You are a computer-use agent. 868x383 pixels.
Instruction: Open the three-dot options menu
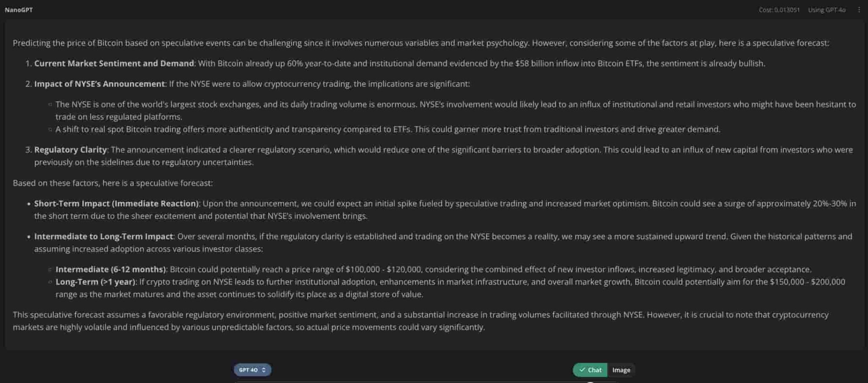pyautogui.click(x=859, y=10)
